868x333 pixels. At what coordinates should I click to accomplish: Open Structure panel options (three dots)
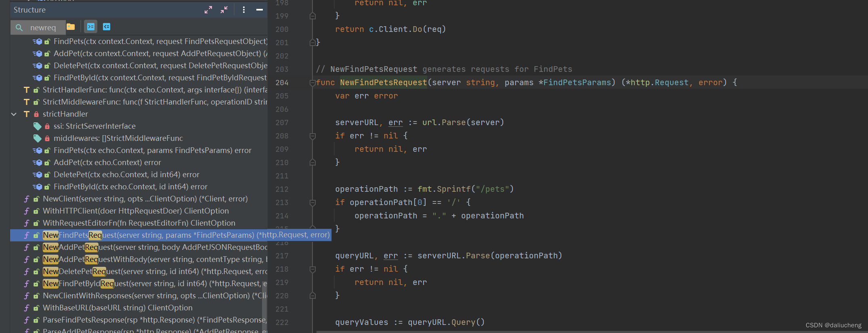click(244, 10)
